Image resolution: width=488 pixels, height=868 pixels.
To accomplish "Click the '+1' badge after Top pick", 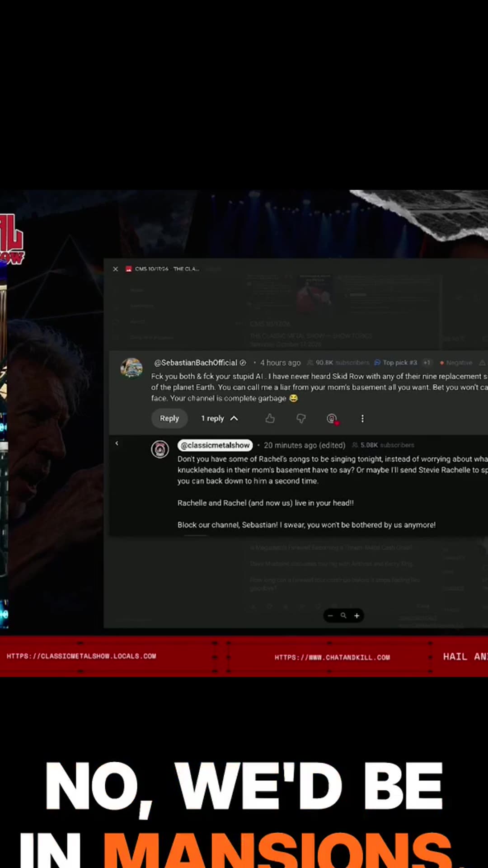I will coord(427,363).
